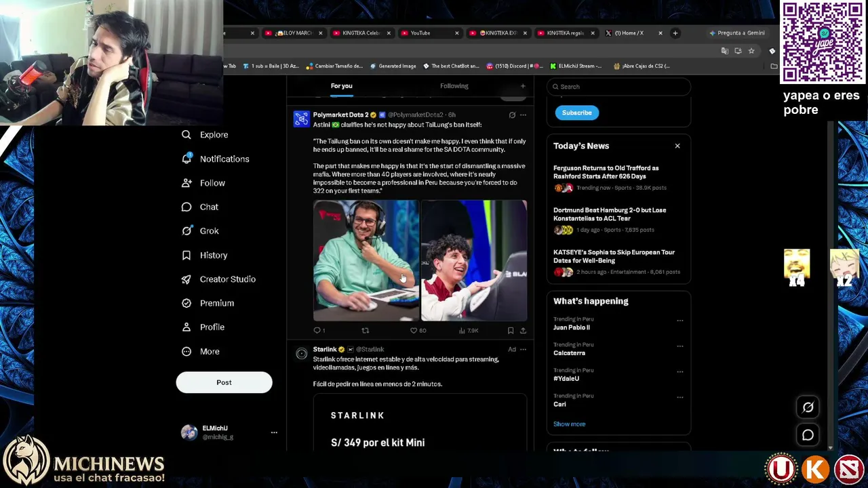
Task: Select the (1) Home / X browser tab
Action: [x=633, y=33]
